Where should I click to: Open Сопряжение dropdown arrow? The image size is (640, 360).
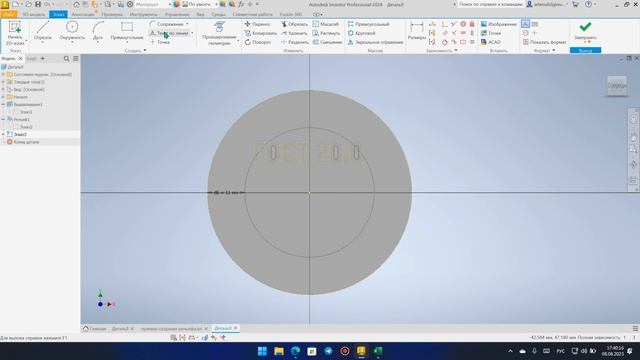click(187, 24)
